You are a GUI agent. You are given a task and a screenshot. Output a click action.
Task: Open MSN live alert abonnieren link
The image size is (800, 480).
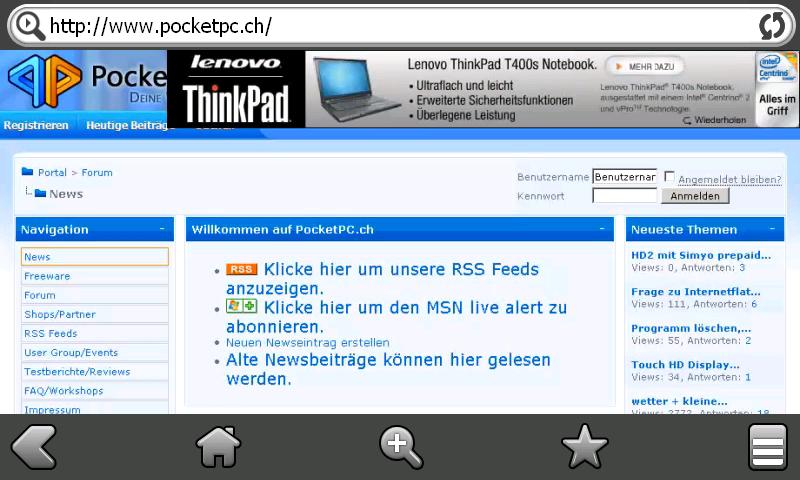coord(396,317)
